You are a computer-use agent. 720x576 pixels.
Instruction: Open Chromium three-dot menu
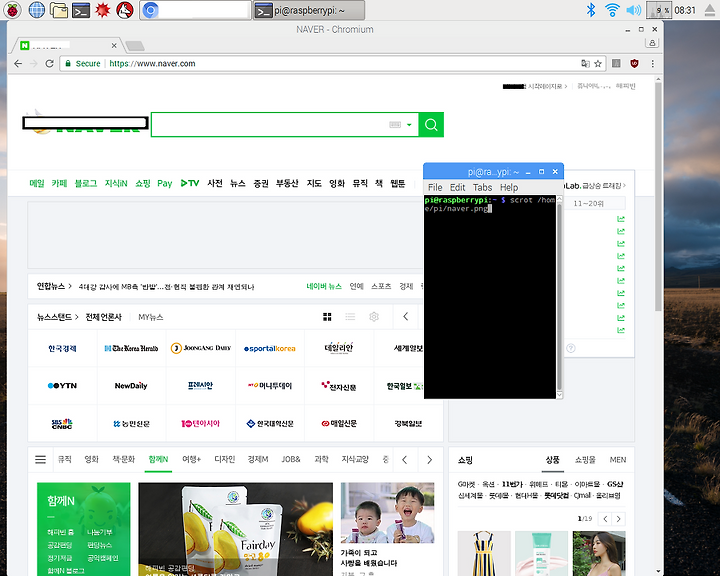[652, 63]
